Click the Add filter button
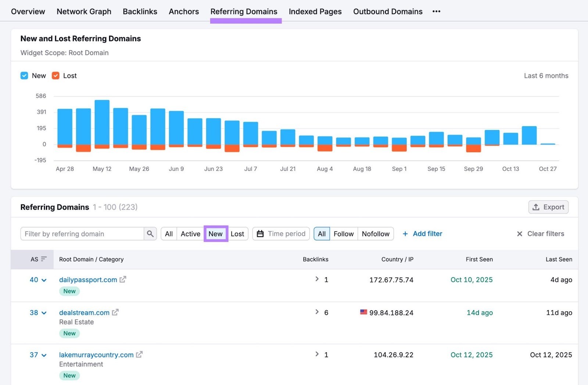Screen dimensions: 588x385 click(x=422, y=234)
